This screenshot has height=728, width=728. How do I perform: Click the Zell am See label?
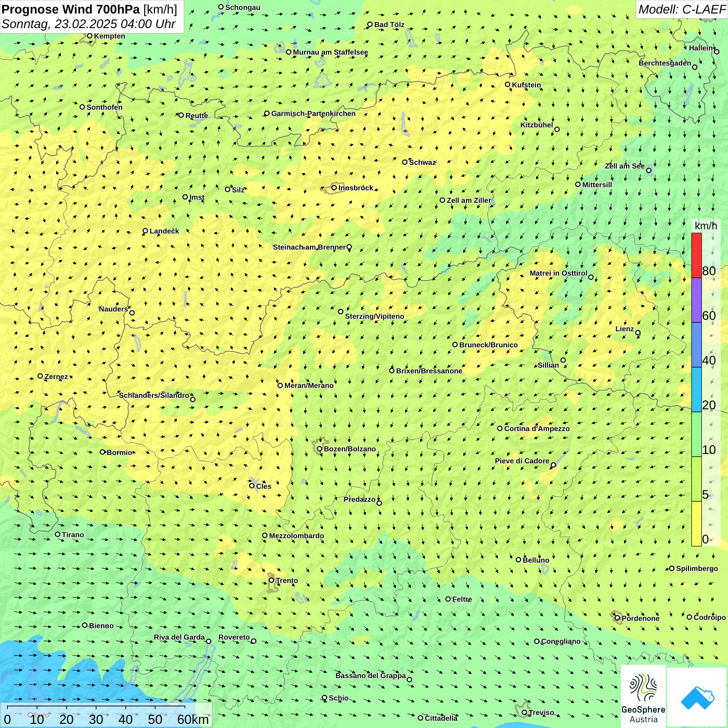tap(625, 166)
